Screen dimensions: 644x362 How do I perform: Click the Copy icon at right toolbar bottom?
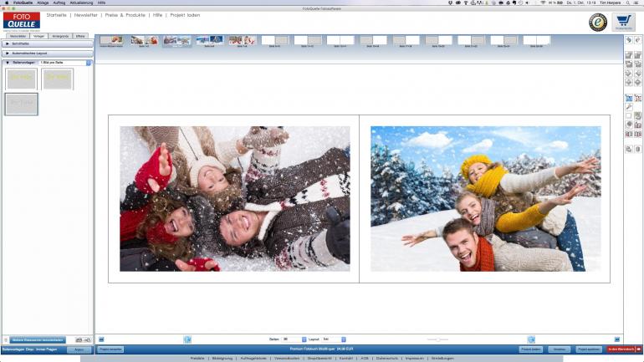click(x=629, y=149)
